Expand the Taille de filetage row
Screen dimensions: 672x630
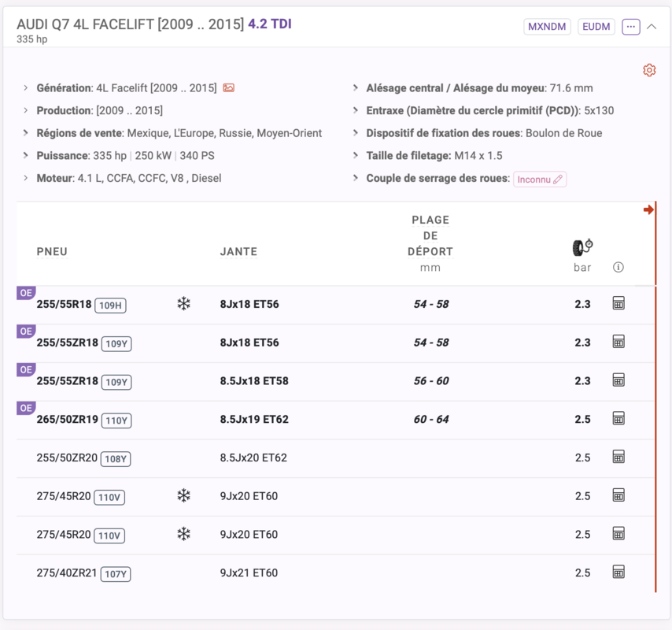pyautogui.click(x=356, y=155)
